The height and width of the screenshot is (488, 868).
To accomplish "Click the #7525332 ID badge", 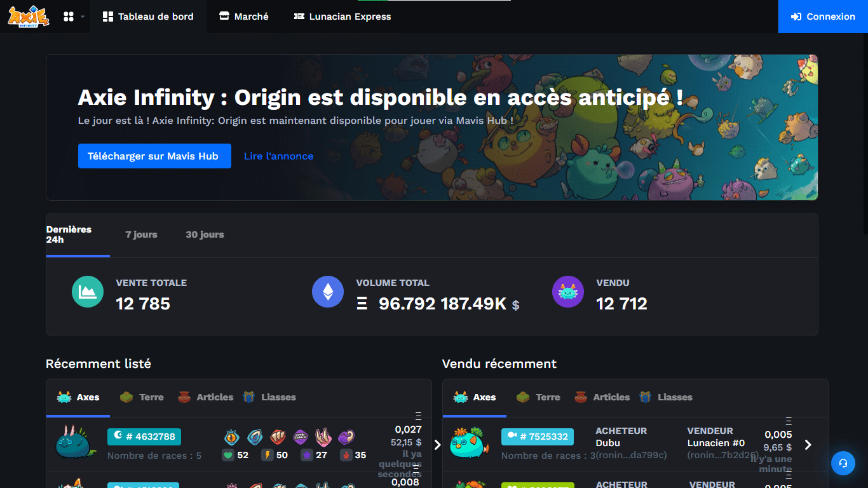I will pos(538,437).
